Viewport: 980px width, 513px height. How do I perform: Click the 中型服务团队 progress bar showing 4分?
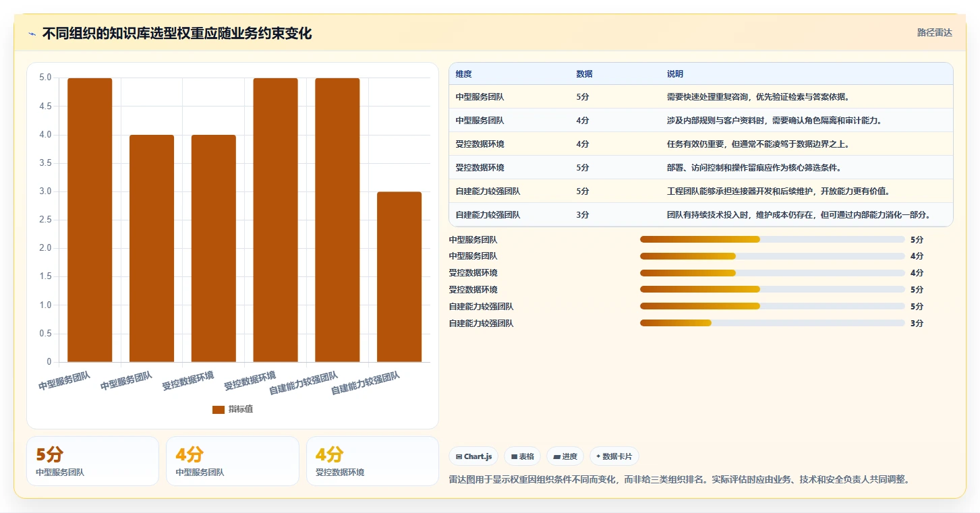[772, 256]
